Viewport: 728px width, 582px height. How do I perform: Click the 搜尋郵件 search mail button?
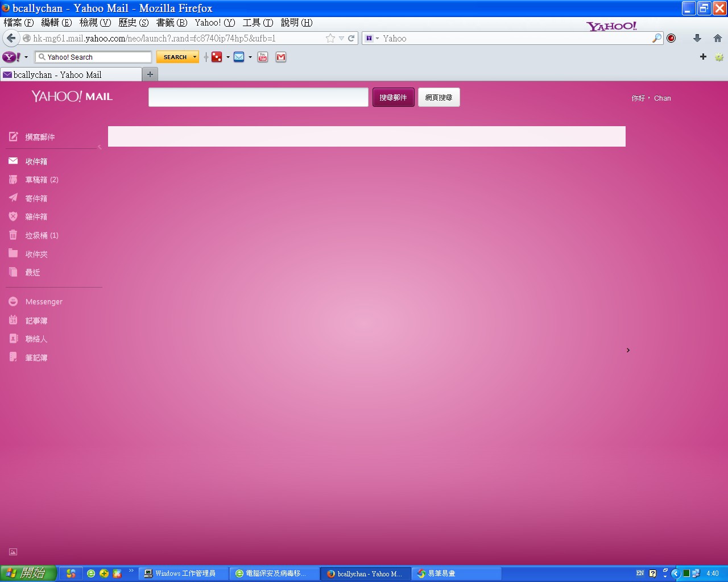[x=393, y=98]
